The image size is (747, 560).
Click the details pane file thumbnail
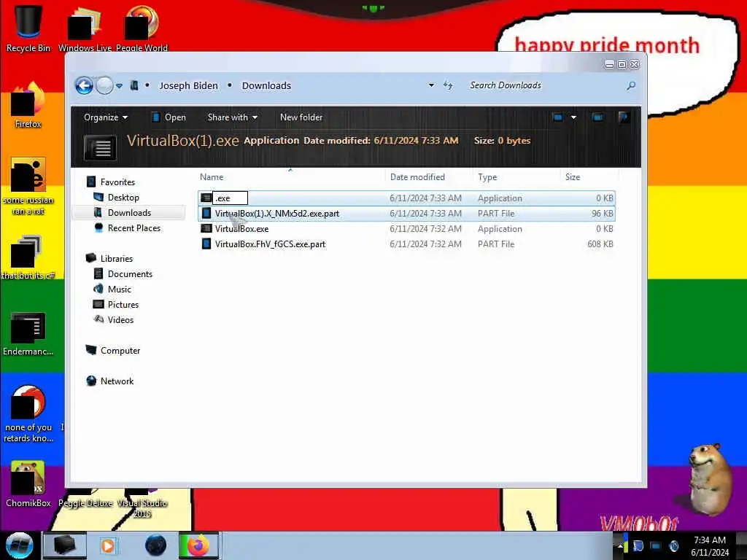coord(100,147)
